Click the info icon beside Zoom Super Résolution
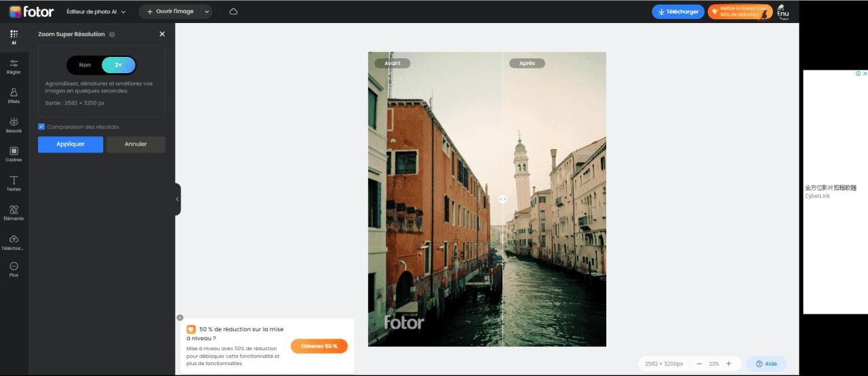The image size is (868, 376). tap(112, 34)
